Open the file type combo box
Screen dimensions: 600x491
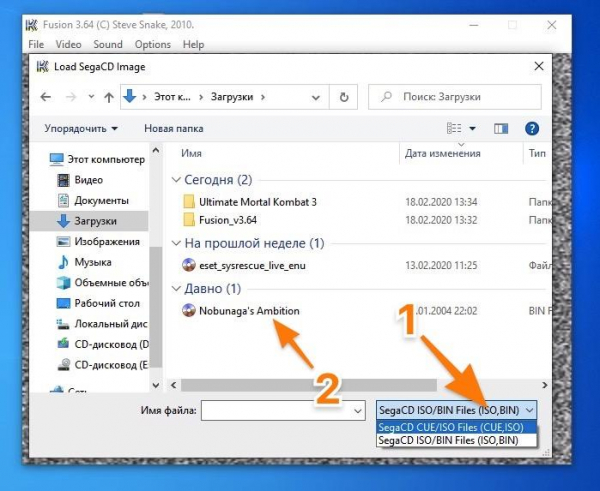click(457, 411)
